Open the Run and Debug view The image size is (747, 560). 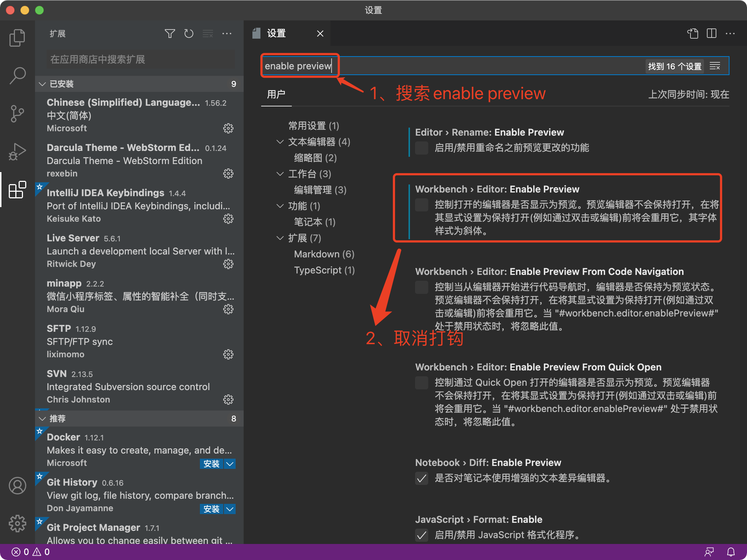17,151
